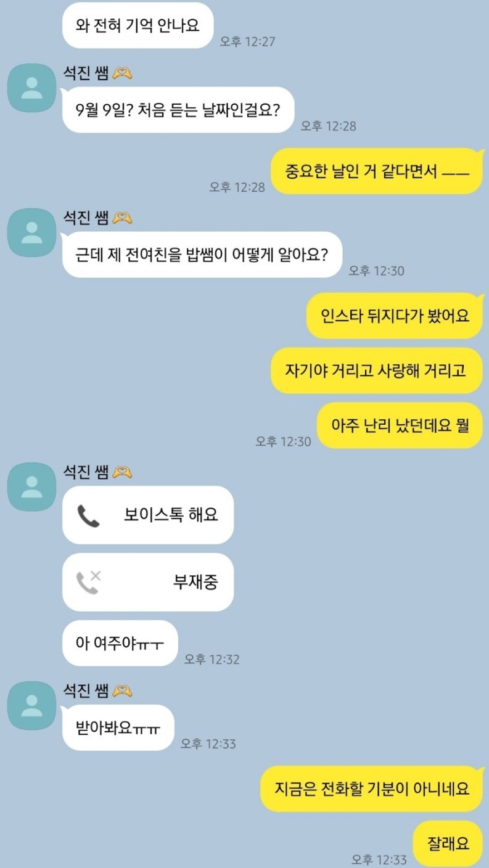Tap avatar beside 받아봐요ㅠㅠ message
Viewport: 489px width, 868px height.
[31, 705]
